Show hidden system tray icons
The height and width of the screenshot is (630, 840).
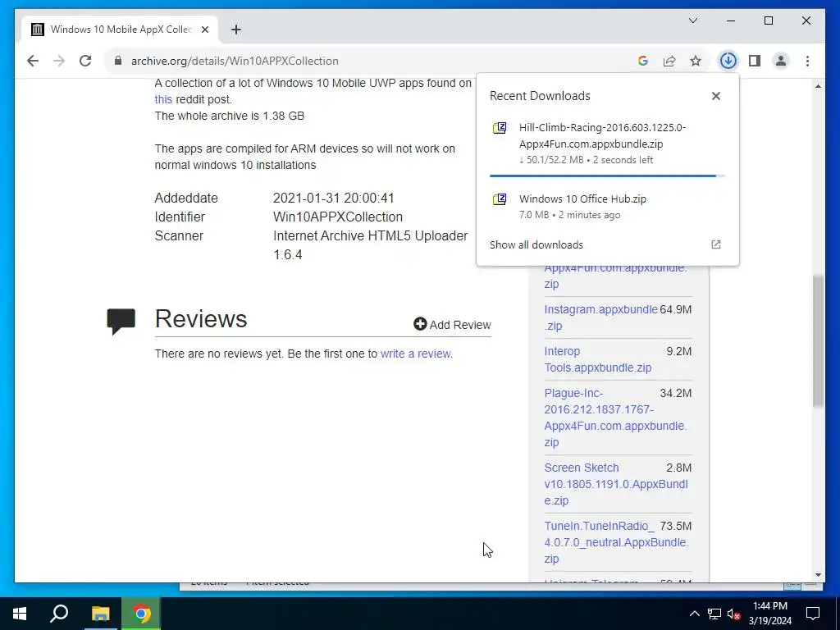[x=694, y=614]
